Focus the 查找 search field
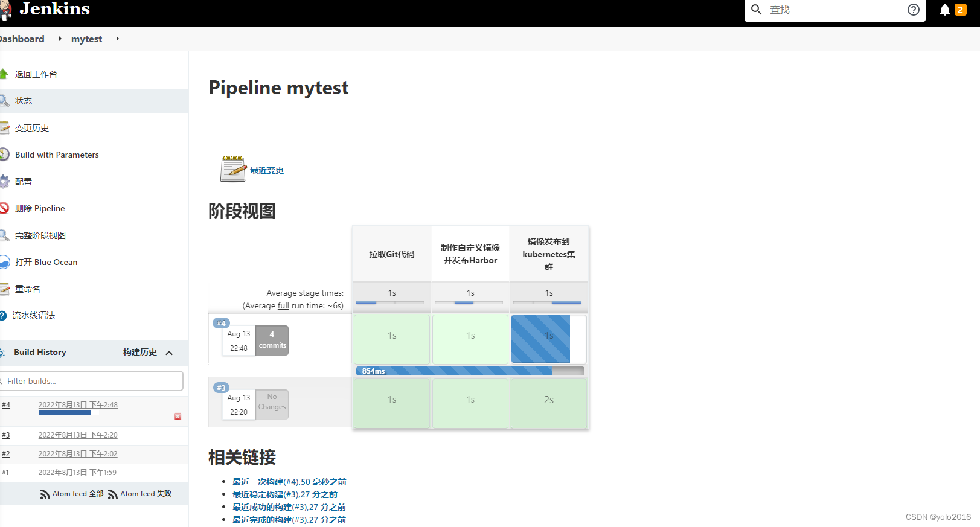This screenshot has width=980, height=527. [835, 10]
